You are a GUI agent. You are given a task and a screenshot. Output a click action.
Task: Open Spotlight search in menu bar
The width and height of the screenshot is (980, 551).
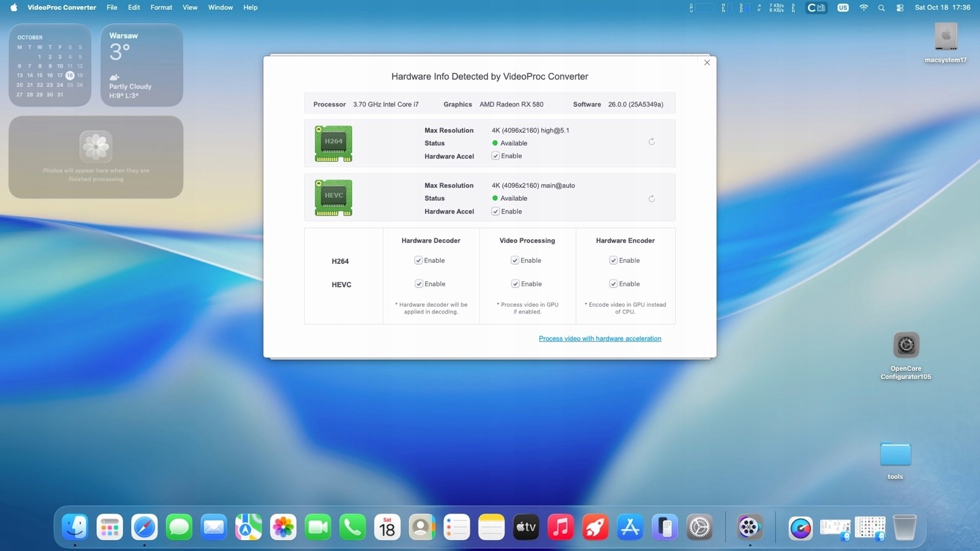click(881, 8)
